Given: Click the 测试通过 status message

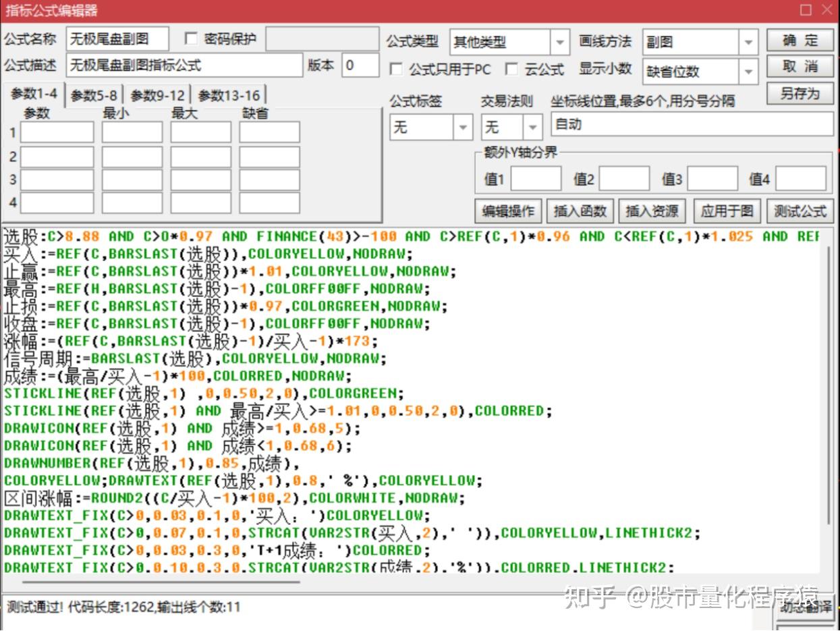Looking at the screenshot, I should pyautogui.click(x=123, y=606).
